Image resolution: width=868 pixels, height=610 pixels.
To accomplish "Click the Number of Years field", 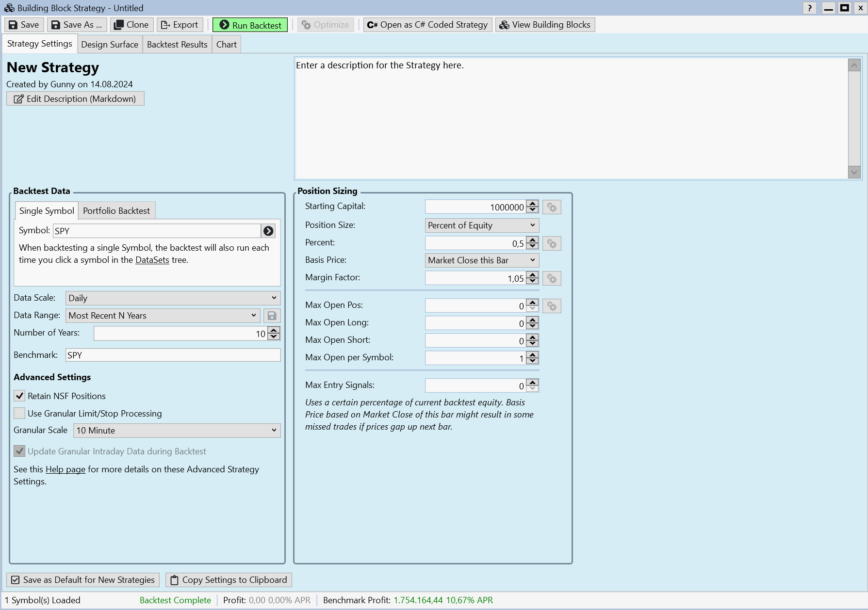I will [180, 334].
